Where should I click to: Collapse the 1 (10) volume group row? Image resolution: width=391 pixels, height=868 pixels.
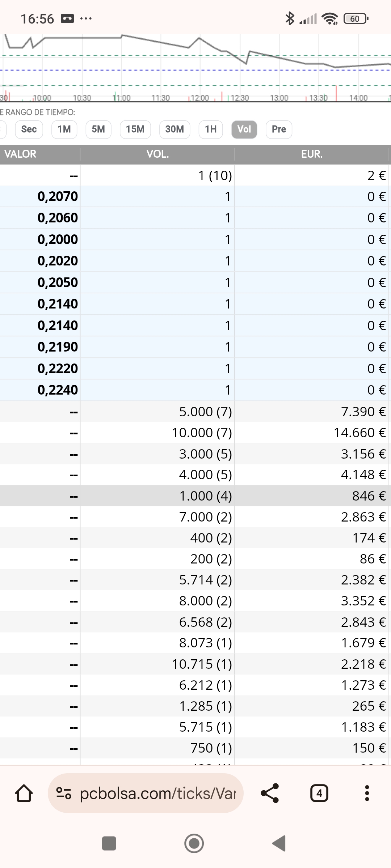tap(195, 175)
